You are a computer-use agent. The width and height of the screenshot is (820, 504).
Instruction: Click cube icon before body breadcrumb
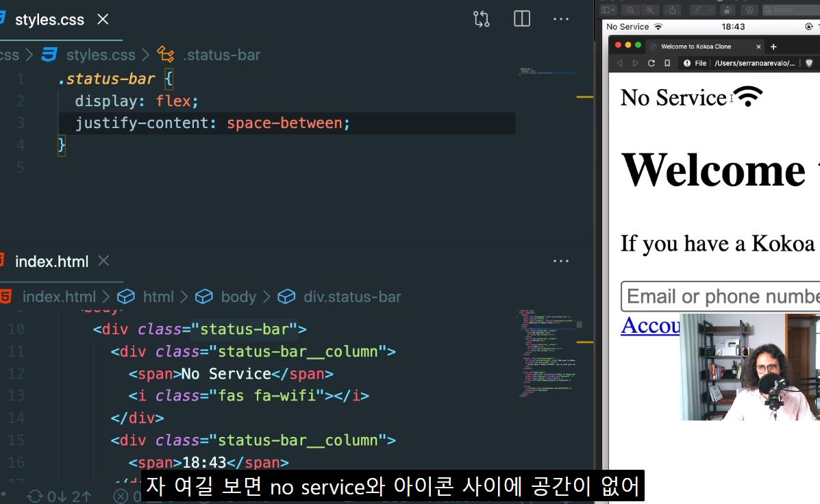tap(204, 297)
